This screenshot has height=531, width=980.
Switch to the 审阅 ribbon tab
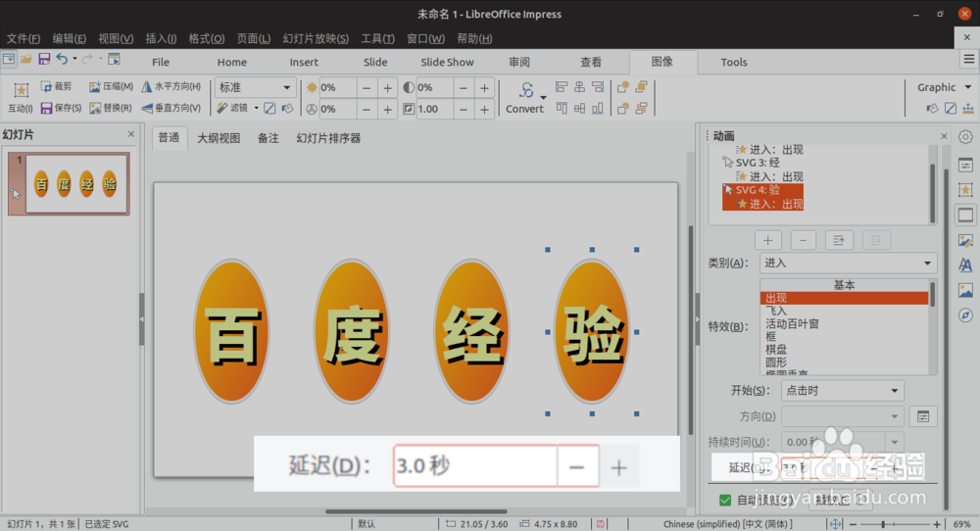(x=519, y=62)
